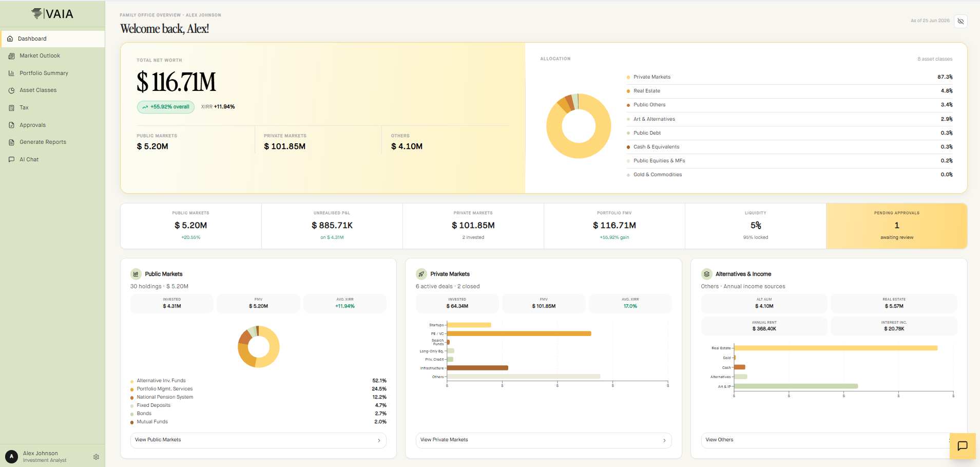Click the Generate Reports file icon

point(11,142)
